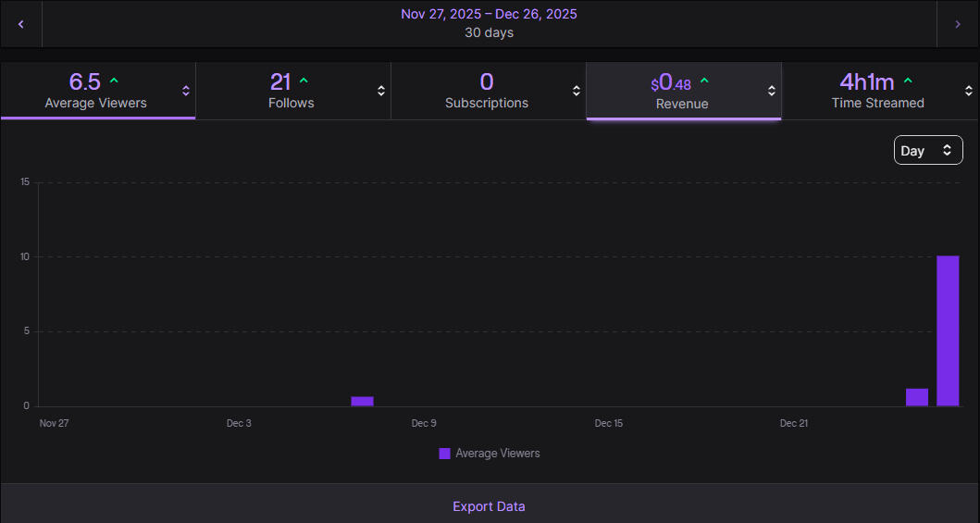The width and height of the screenshot is (980, 523).
Task: Click the Export Data button
Action: [x=489, y=506]
